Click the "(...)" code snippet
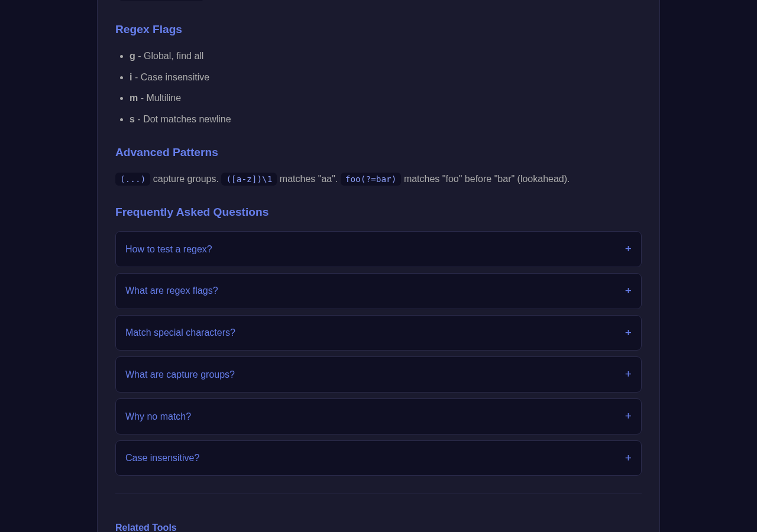The height and width of the screenshot is (532, 757). [132, 179]
